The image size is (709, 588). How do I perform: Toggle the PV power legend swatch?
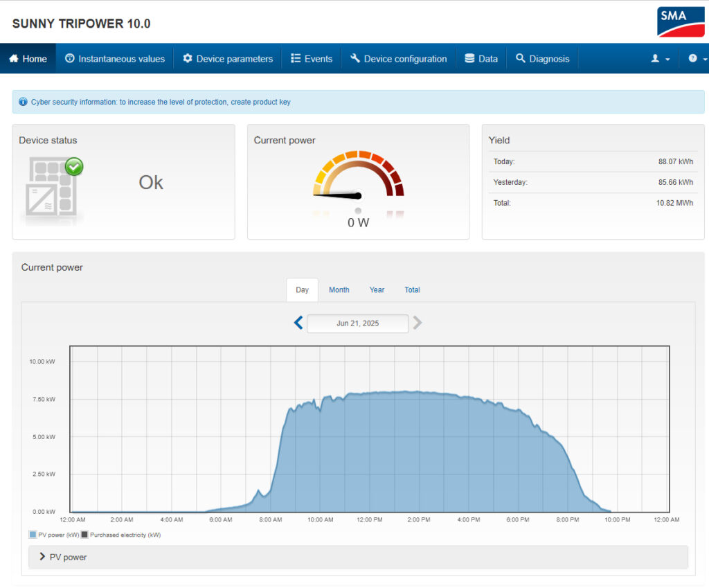(33, 535)
